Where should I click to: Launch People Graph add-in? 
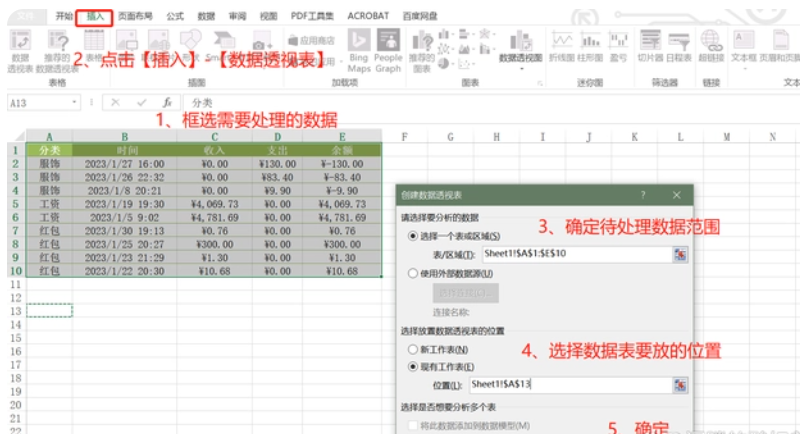pos(388,50)
